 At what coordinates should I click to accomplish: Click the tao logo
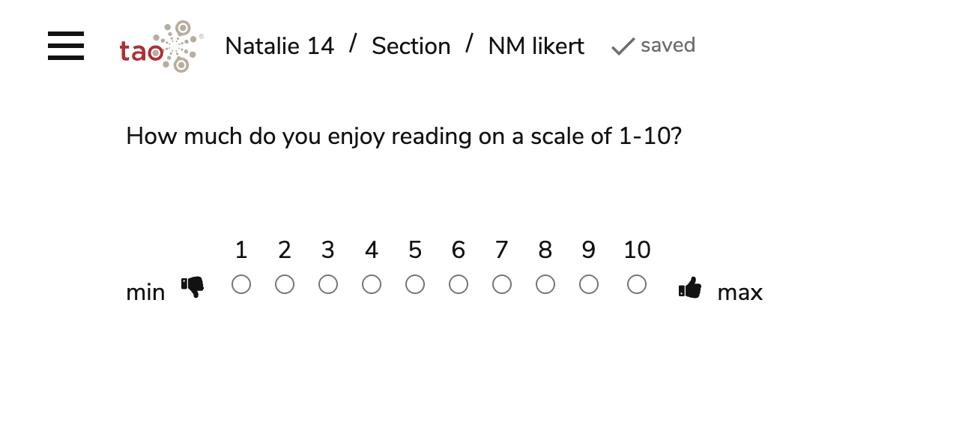pyautogui.click(x=157, y=46)
